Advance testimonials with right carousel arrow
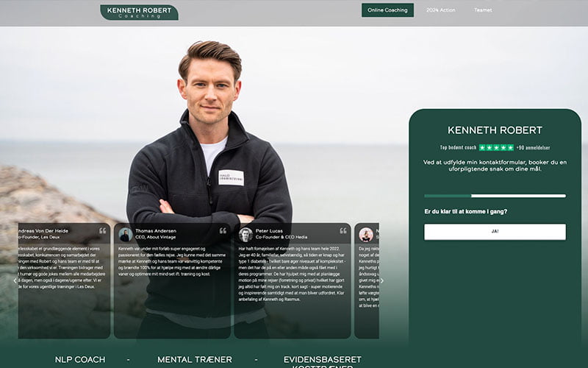Viewport: 588px width, 368px height. 381,280
